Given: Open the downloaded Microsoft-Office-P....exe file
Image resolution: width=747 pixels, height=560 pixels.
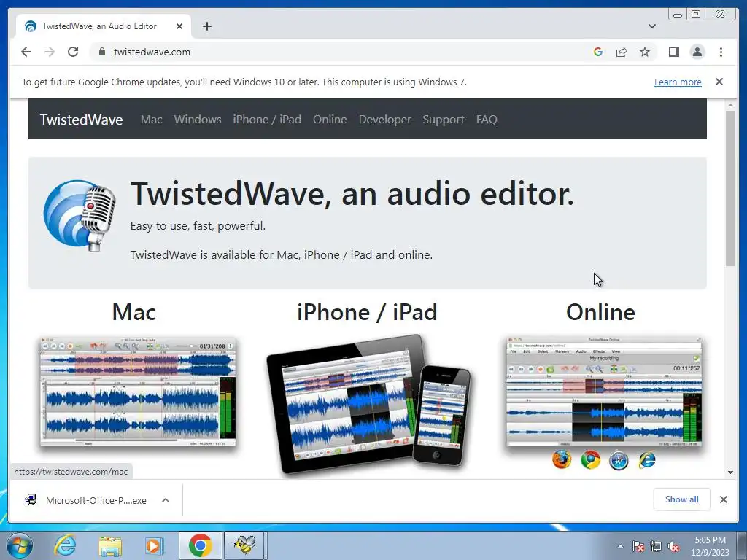Looking at the screenshot, I should (86, 500).
